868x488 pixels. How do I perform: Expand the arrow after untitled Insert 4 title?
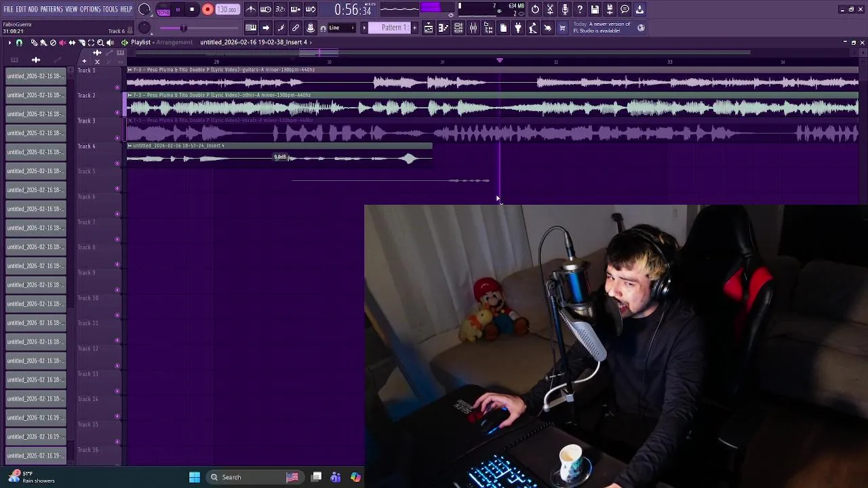(x=311, y=42)
